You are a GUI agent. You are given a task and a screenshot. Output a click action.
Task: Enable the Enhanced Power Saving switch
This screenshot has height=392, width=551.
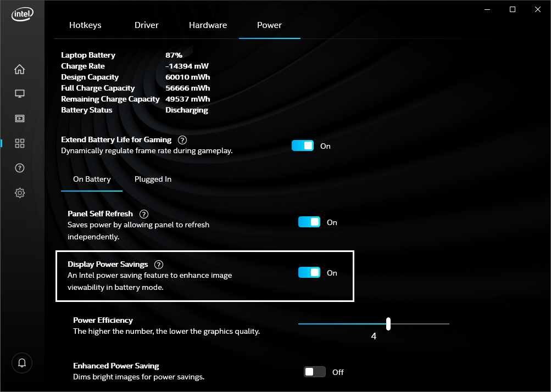coord(315,372)
